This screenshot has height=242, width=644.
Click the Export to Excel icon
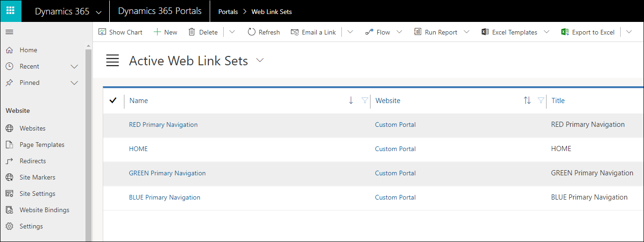pyautogui.click(x=565, y=32)
